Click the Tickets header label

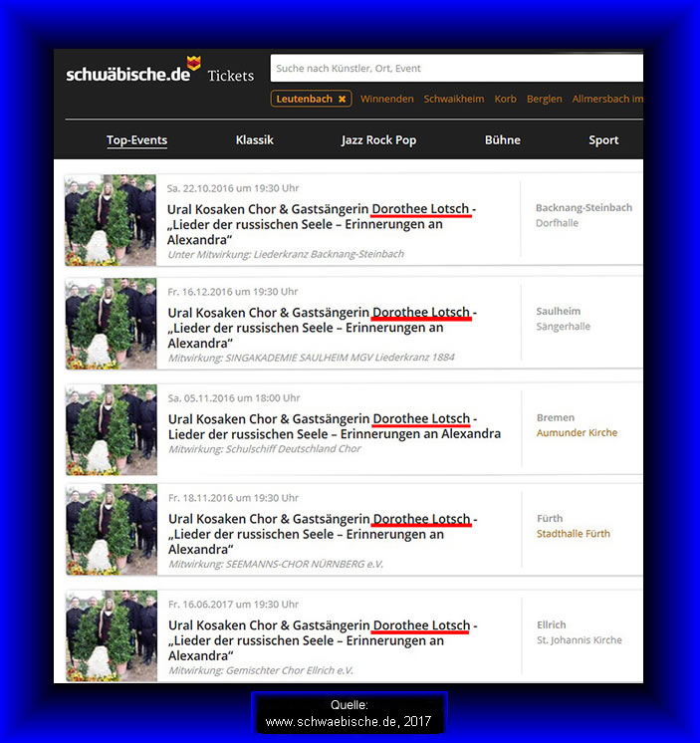click(231, 76)
